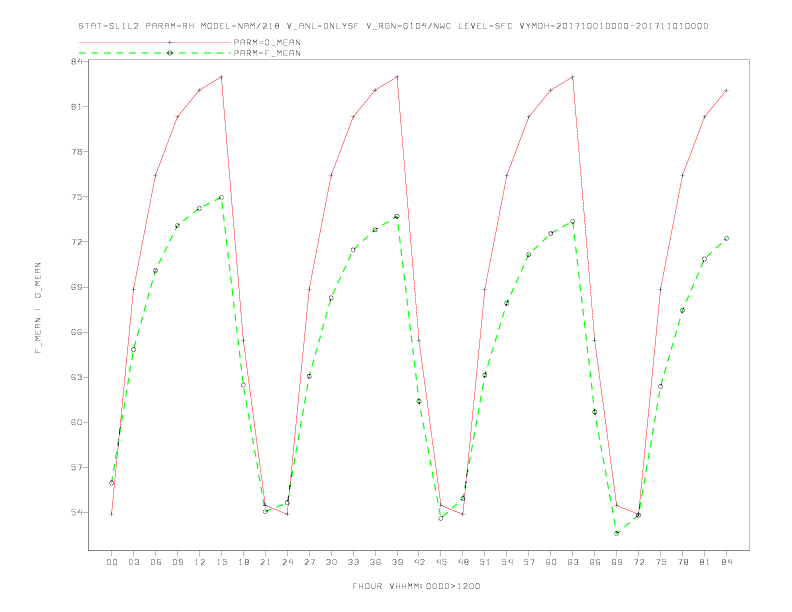Select the F_MEAN circle marker at hour 69
The image size is (792, 612).
coord(617,533)
